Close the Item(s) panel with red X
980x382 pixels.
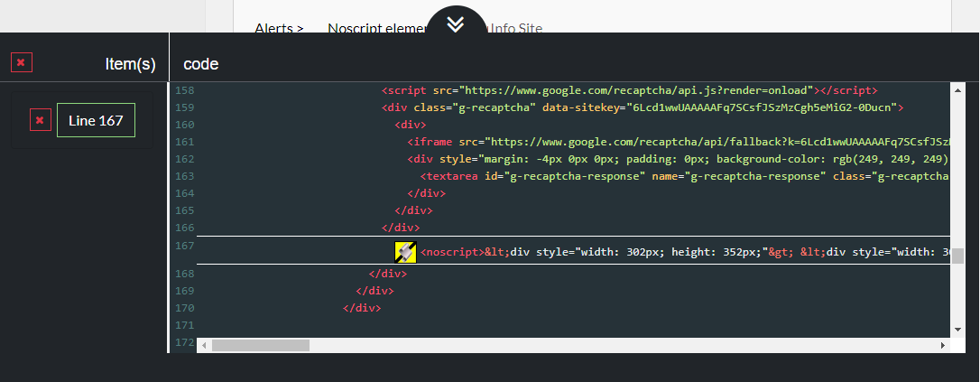(x=22, y=62)
